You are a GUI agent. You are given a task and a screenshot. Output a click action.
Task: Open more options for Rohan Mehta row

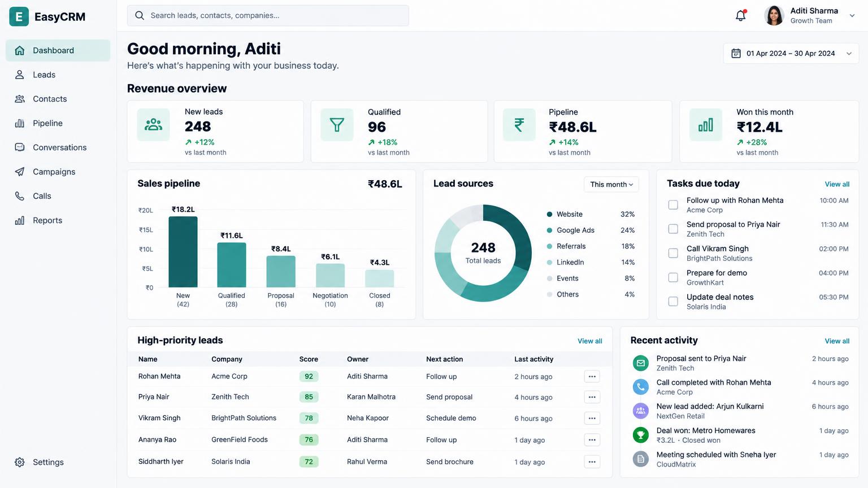(x=592, y=376)
